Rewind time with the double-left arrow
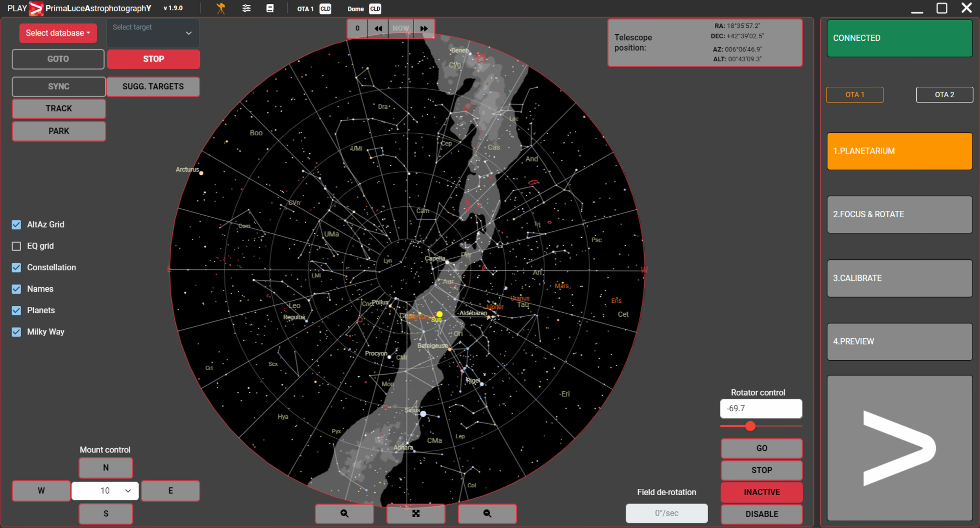The height and width of the screenshot is (528, 980). (378, 28)
